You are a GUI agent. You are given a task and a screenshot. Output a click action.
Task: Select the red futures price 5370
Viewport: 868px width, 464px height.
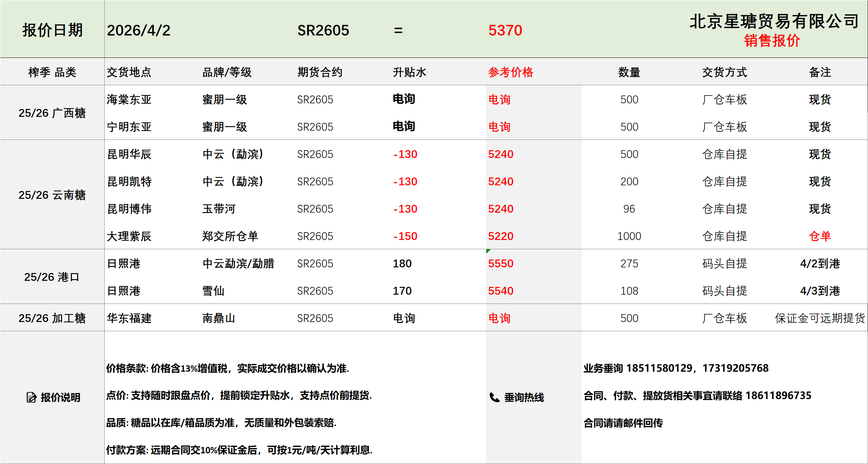pyautogui.click(x=505, y=31)
